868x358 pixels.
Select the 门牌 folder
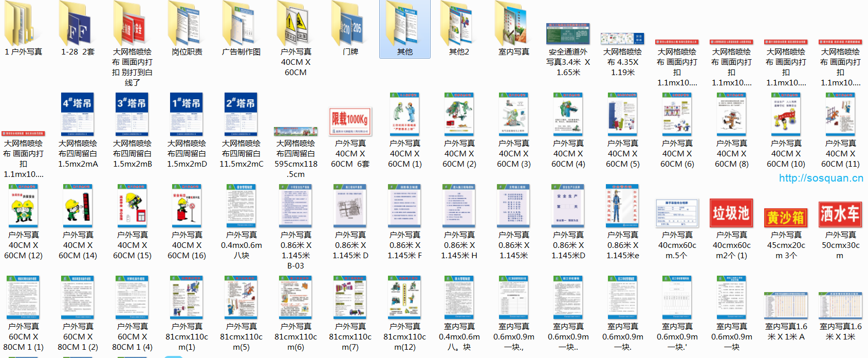350,26
